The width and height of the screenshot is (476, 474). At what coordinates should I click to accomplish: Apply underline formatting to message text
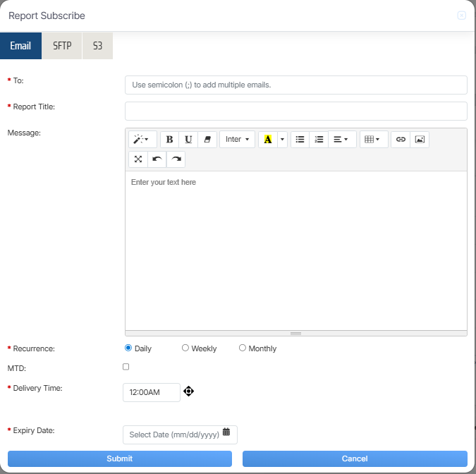point(188,140)
